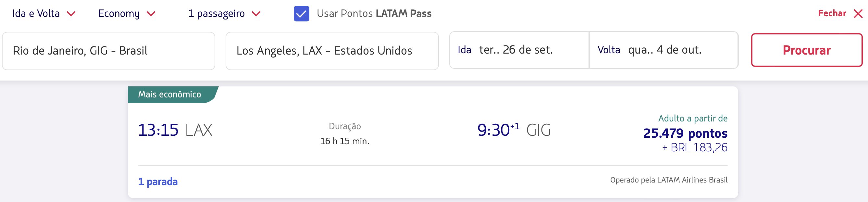
Task: Open the Ida e Volta trip type dropdown
Action: [44, 14]
